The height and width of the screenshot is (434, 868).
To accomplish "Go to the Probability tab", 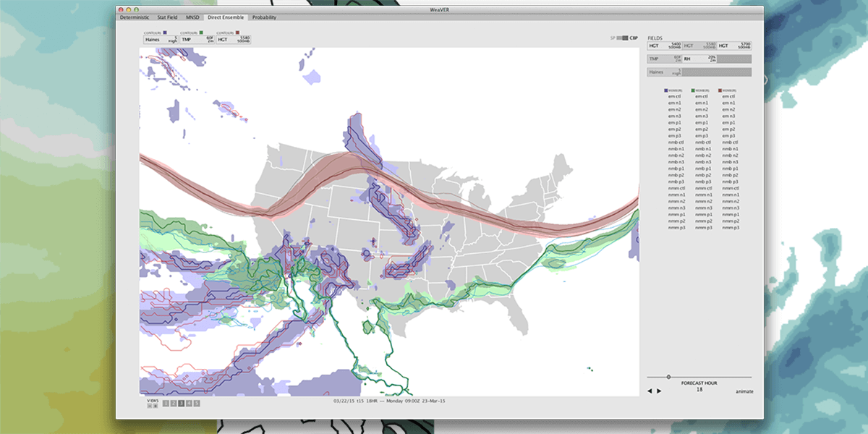I will [x=264, y=17].
